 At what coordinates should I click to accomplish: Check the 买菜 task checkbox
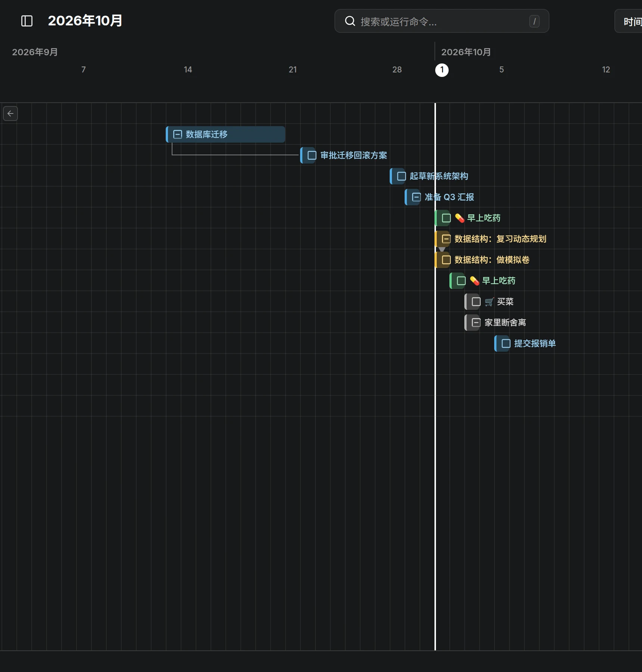476,302
